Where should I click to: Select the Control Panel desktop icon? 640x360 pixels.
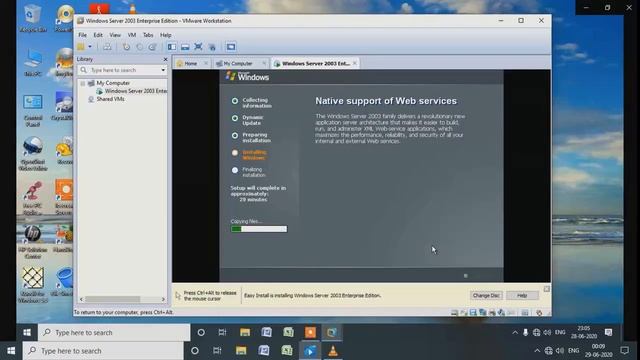[33, 110]
